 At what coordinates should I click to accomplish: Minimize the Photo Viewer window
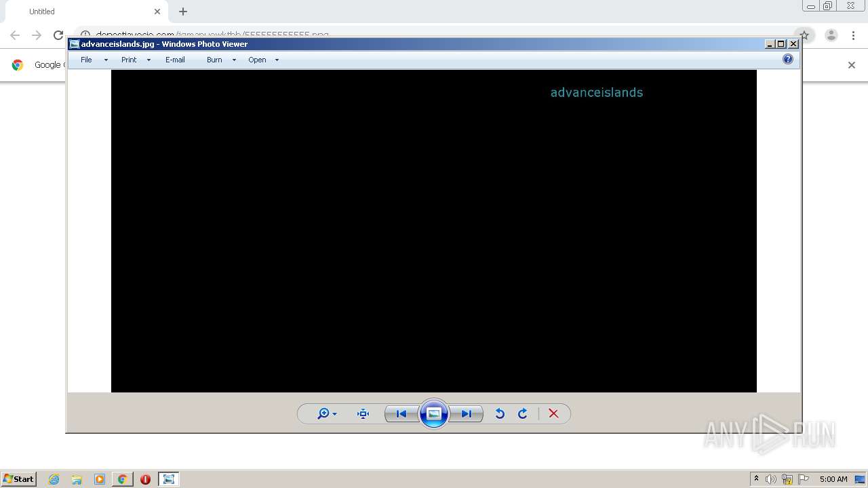[770, 44]
